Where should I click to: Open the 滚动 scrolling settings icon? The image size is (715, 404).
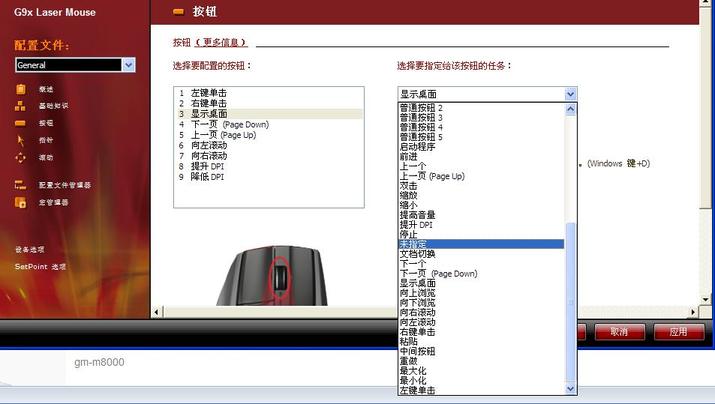(x=20, y=157)
